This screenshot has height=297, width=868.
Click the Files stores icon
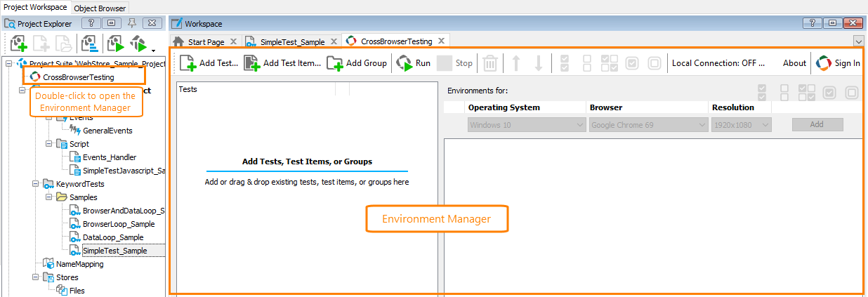click(x=62, y=291)
